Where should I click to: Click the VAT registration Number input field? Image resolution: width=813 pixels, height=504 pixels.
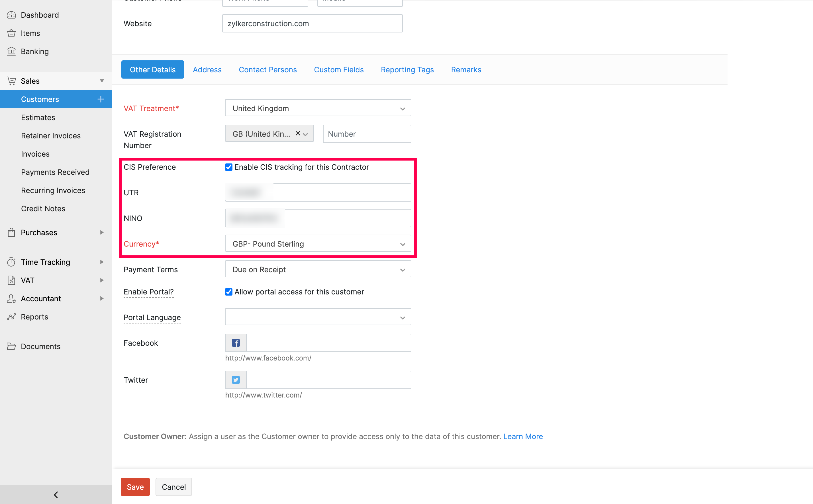click(367, 134)
